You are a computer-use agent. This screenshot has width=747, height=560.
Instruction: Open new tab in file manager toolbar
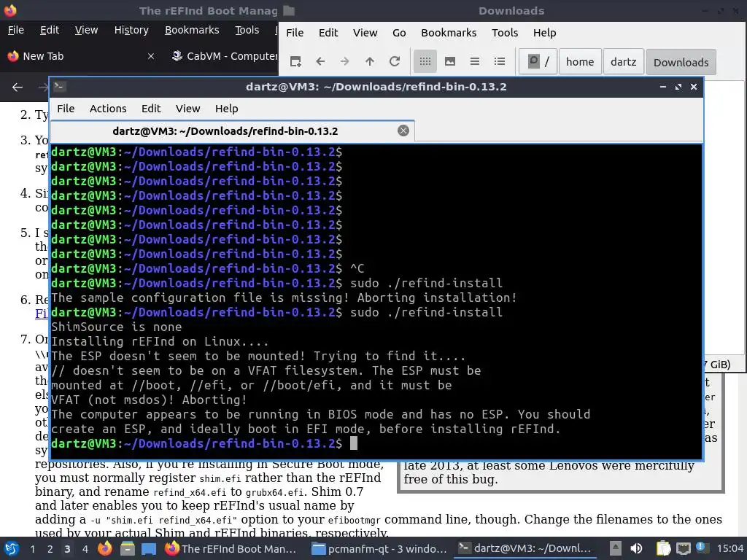295,61
